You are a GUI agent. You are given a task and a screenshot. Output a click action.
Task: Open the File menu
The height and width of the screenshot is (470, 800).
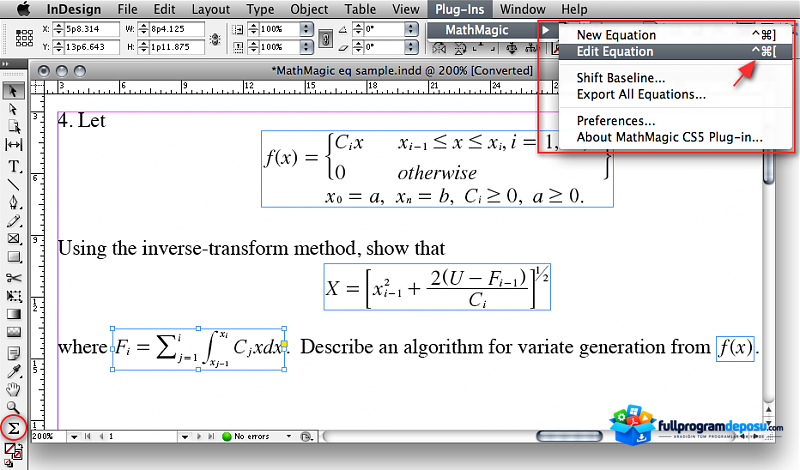[128, 9]
